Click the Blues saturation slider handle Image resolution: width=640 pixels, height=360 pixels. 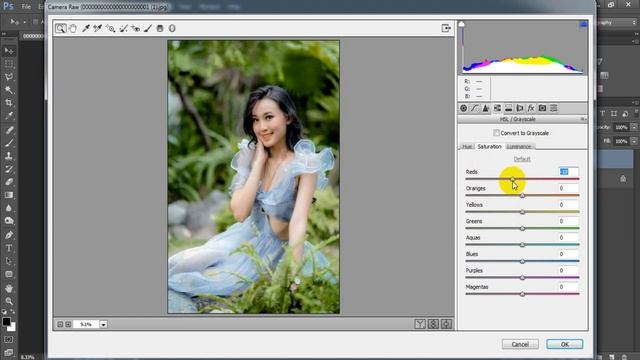tap(522, 261)
